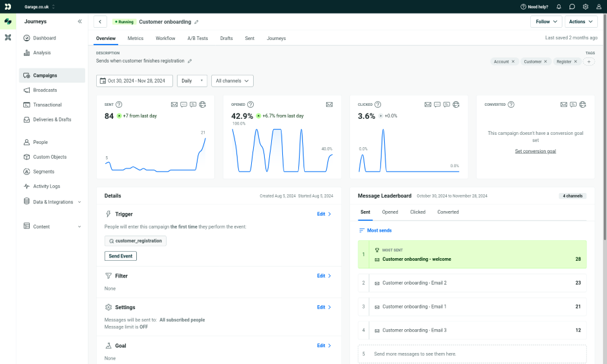
Task: Click the Clicked metric help icon
Action: (378, 105)
